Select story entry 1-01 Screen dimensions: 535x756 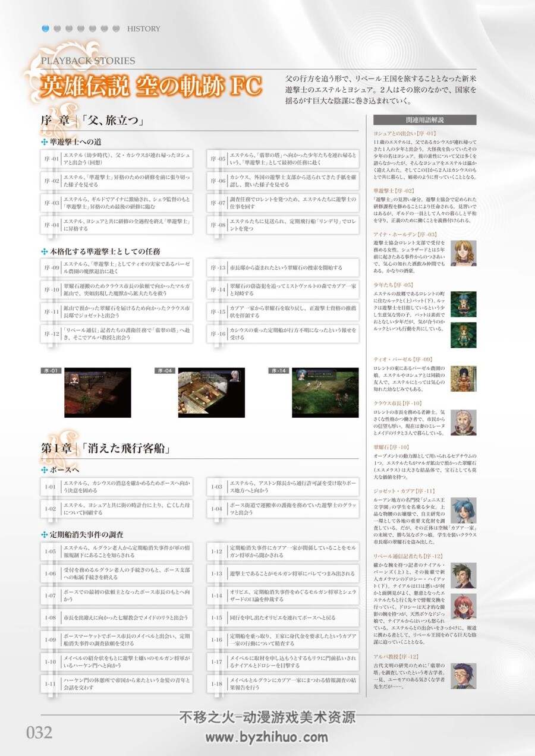click(117, 487)
